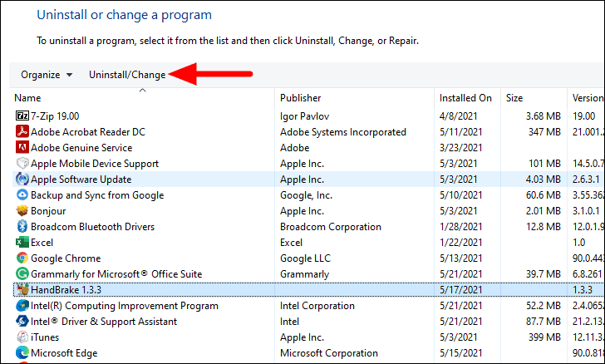Click the 5/11/2021 install date
Screen dimensions: 605x364
(x=460, y=132)
